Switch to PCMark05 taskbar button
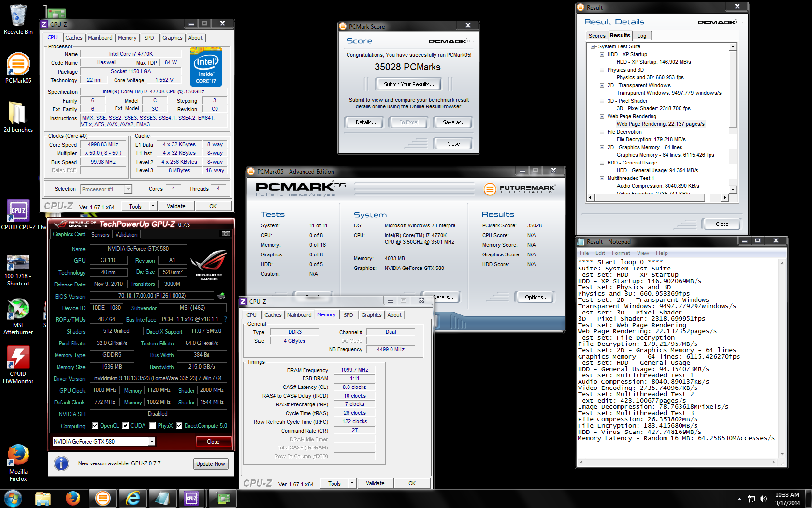Image resolution: width=812 pixels, height=508 pixels. pyautogui.click(x=103, y=498)
